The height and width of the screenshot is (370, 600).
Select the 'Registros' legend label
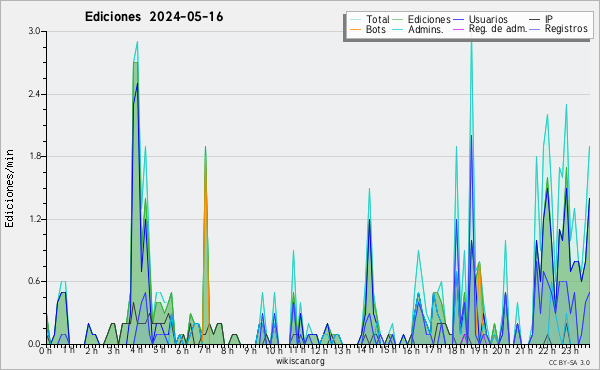(566, 29)
